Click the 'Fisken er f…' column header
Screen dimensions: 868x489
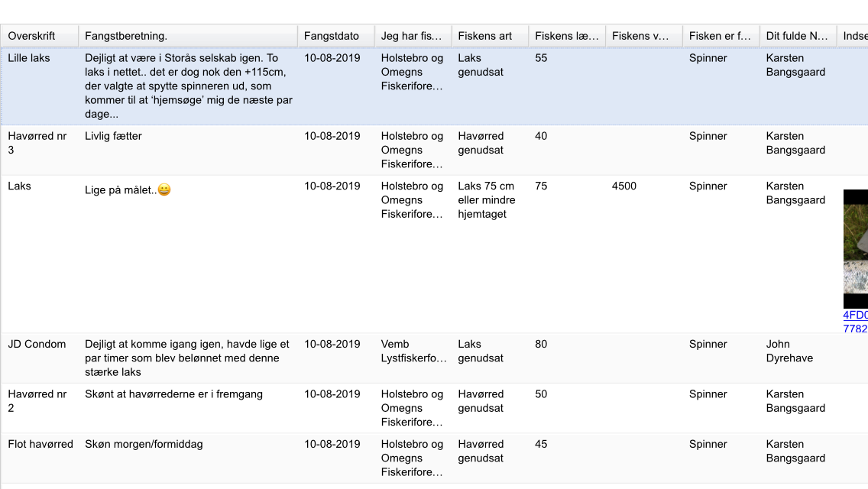pos(721,36)
